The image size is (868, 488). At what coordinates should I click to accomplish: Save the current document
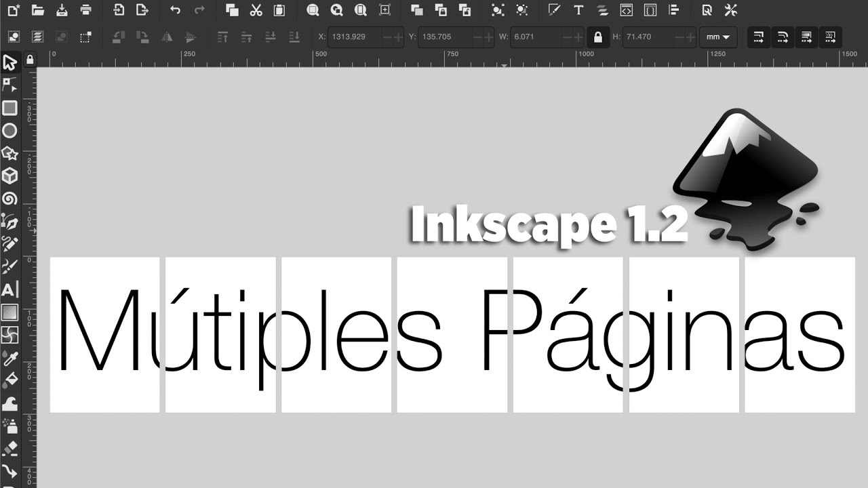[x=62, y=10]
